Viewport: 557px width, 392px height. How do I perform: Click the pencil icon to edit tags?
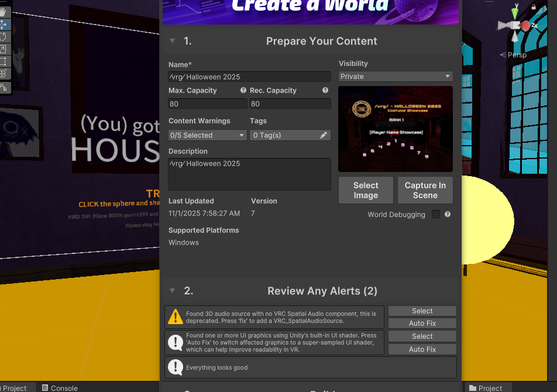click(x=323, y=135)
